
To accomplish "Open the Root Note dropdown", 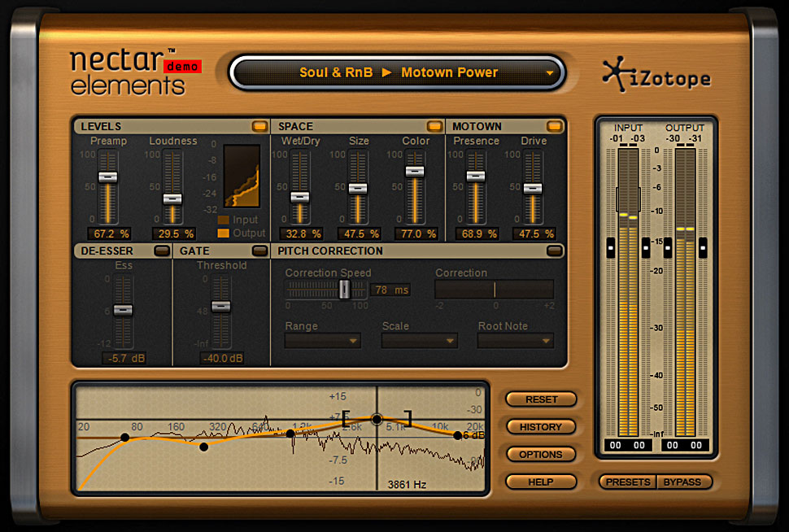I will click(516, 341).
